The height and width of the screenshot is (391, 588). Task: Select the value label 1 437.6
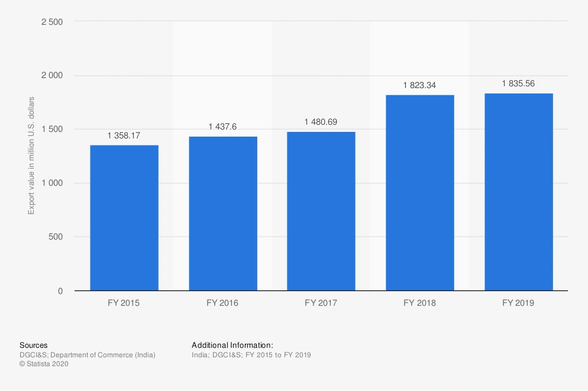point(223,127)
